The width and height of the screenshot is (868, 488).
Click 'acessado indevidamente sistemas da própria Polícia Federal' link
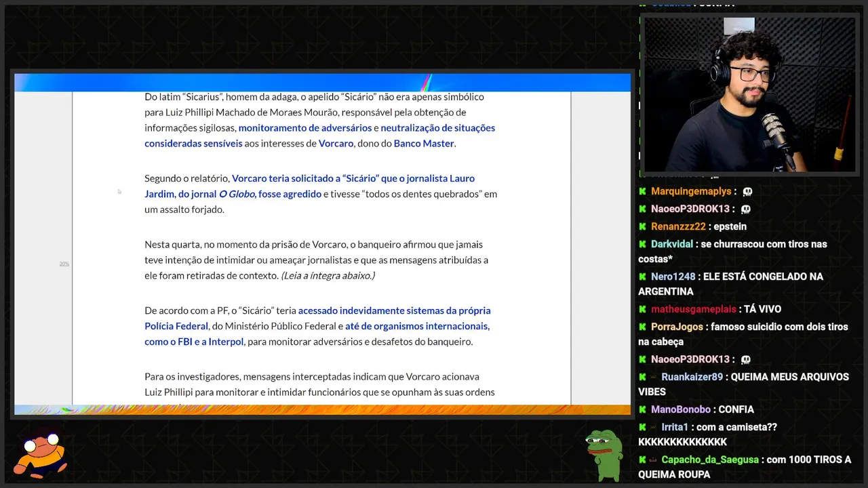[x=317, y=318]
